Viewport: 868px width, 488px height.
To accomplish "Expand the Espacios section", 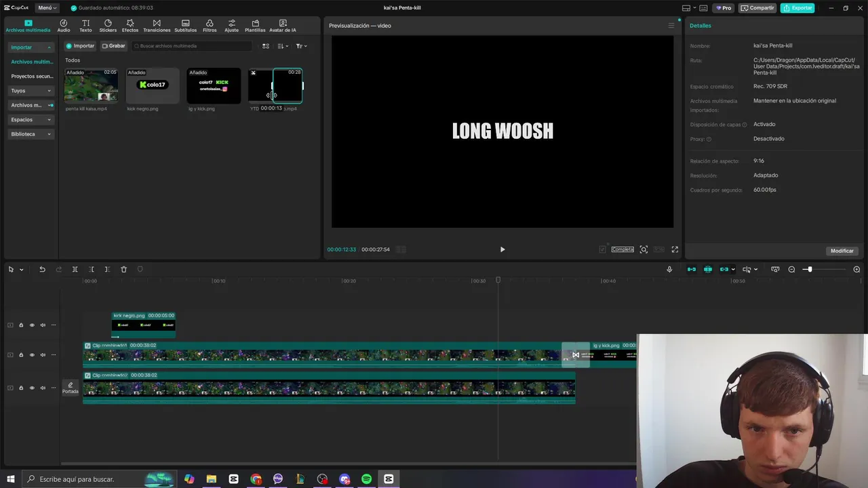I will (31, 119).
